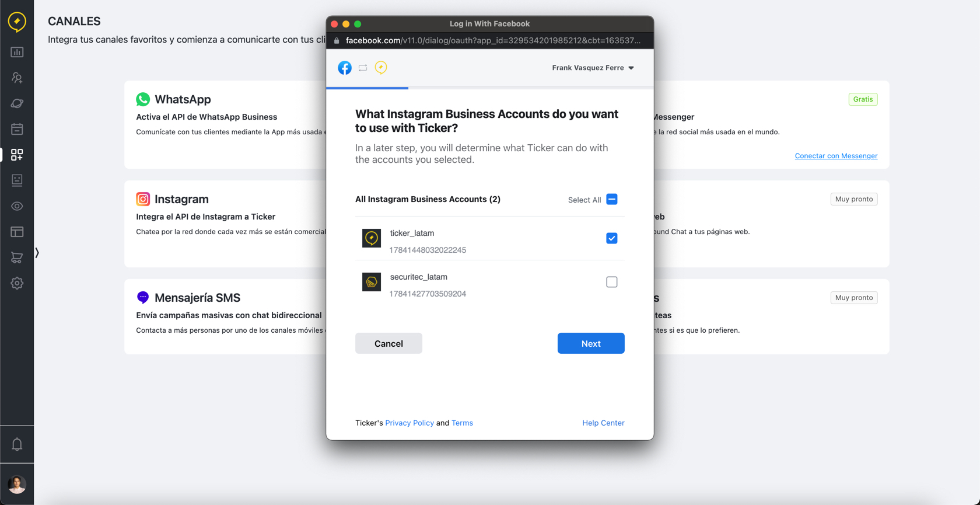The image size is (980, 505).
Task: Click the Conectar con Messenger link
Action: (x=836, y=156)
